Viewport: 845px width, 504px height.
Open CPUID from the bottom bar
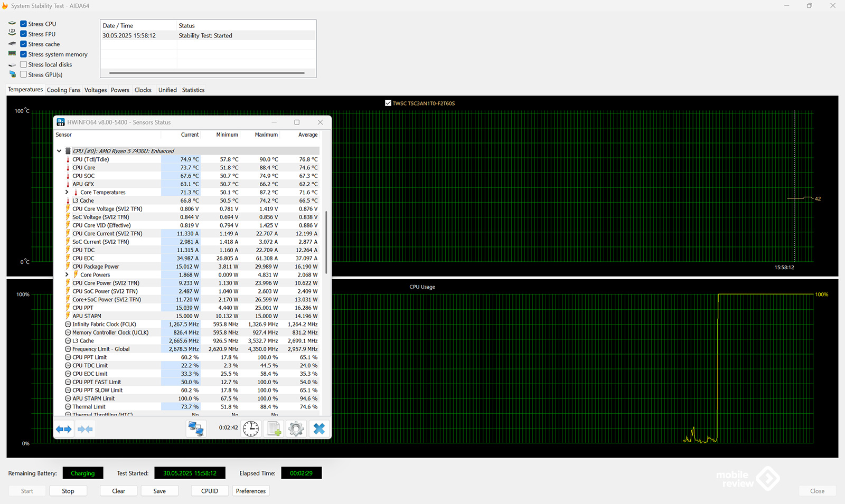(x=210, y=491)
